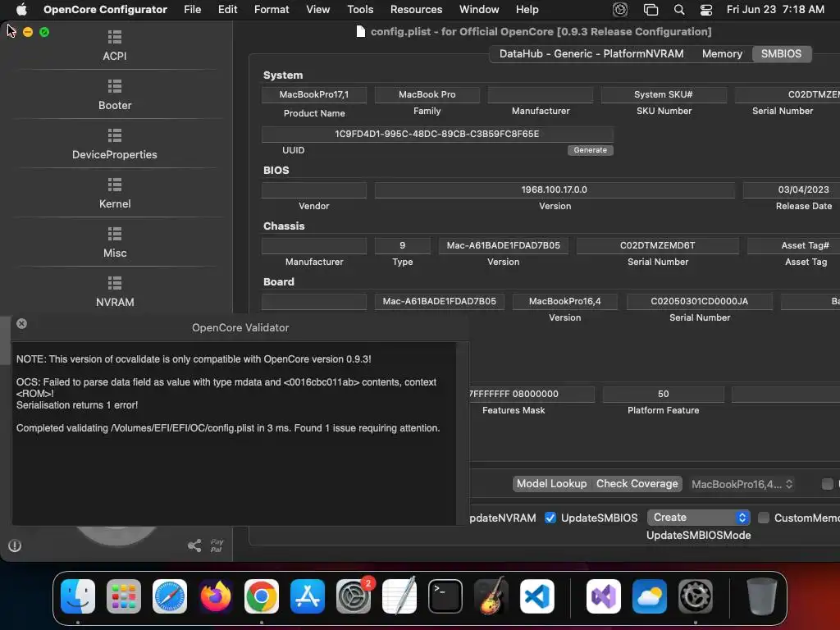Image resolution: width=840 pixels, height=630 pixels.
Task: Close the OpenCore Validator panel
Action: coord(21,323)
